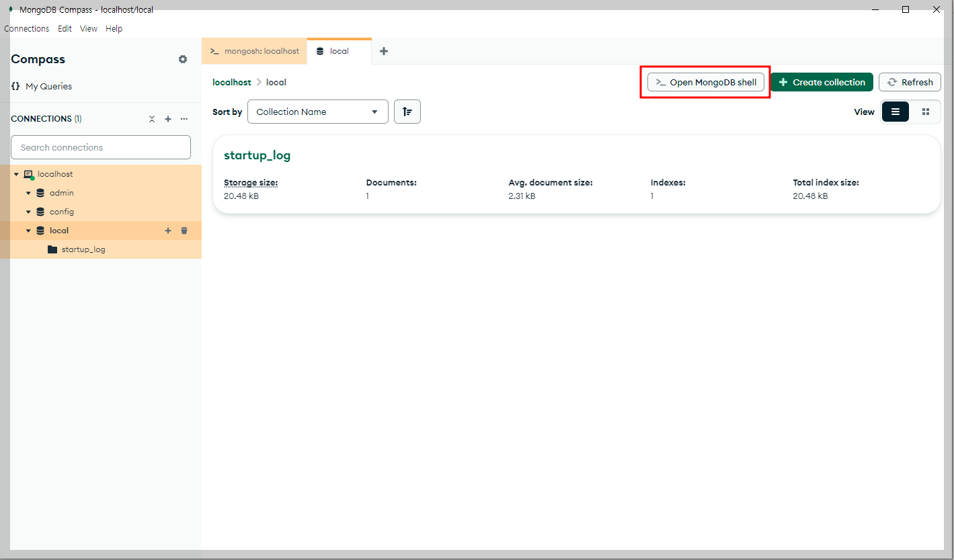Click localhost connection computer icon
Screen dimensions: 954x560
tap(29, 174)
